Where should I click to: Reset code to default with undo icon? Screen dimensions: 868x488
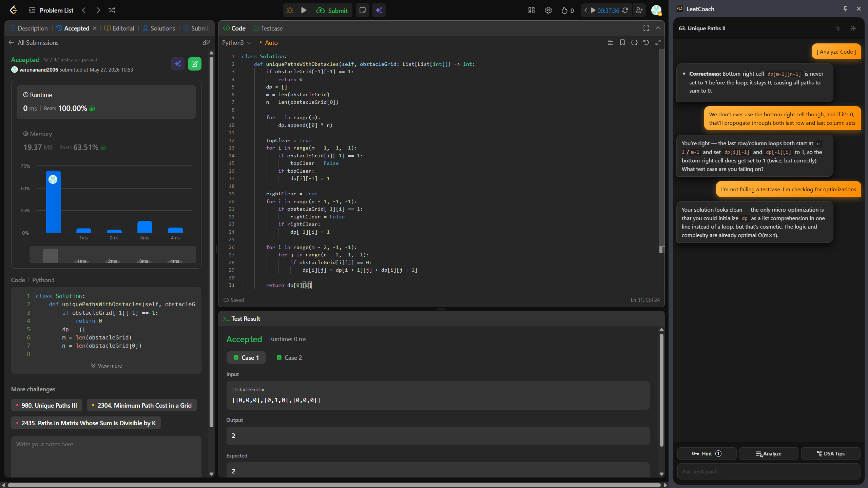646,43
